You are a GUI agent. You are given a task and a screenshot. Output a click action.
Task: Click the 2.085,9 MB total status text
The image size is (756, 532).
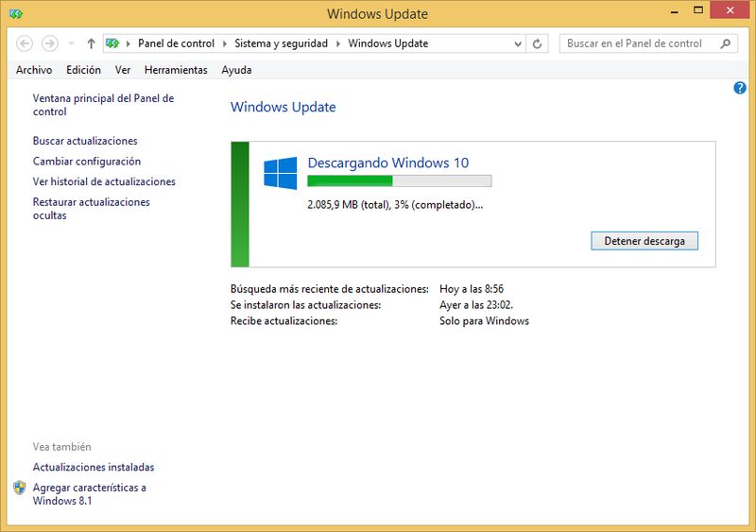395,204
